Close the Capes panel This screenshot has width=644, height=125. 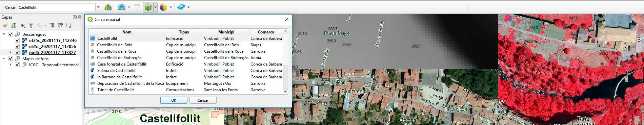click(x=79, y=17)
